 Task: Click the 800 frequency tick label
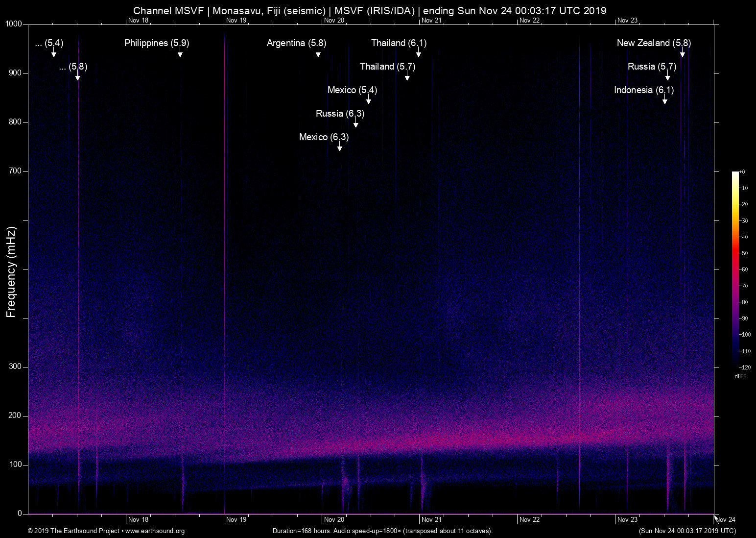tap(15, 122)
